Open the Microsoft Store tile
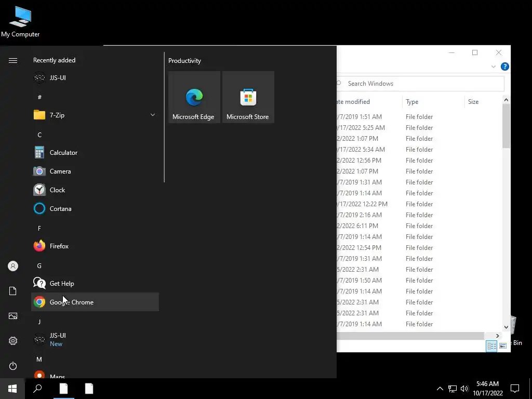The width and height of the screenshot is (532, 399). pos(248,97)
